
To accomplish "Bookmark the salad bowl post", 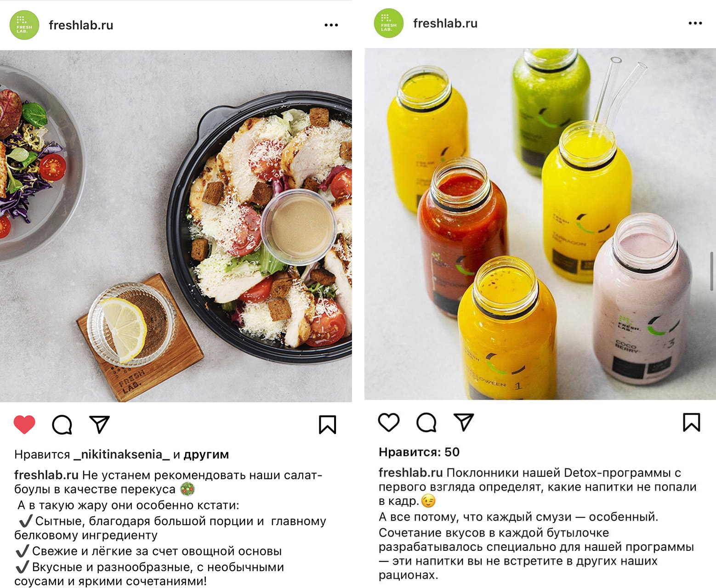I will (x=328, y=424).
